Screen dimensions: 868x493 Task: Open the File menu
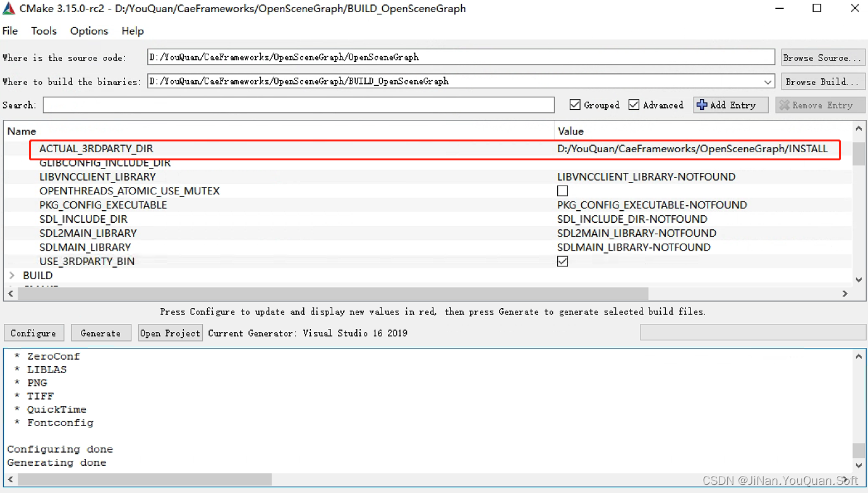10,31
